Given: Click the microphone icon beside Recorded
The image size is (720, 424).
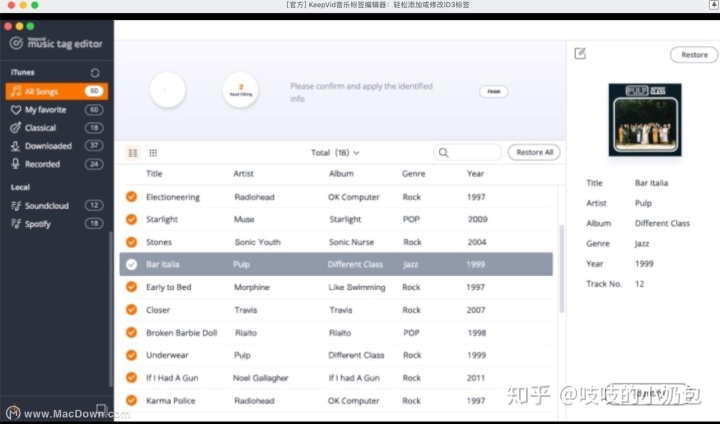Looking at the screenshot, I should pos(16,164).
